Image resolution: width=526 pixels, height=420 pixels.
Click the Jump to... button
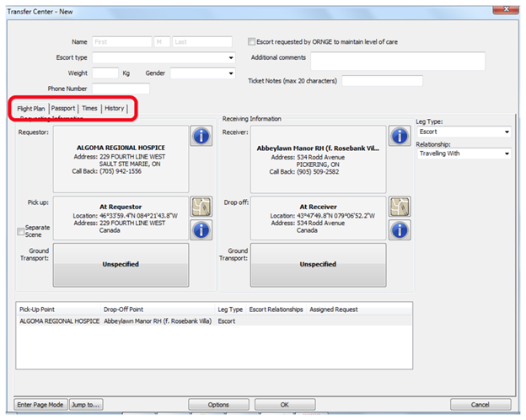tap(85, 405)
